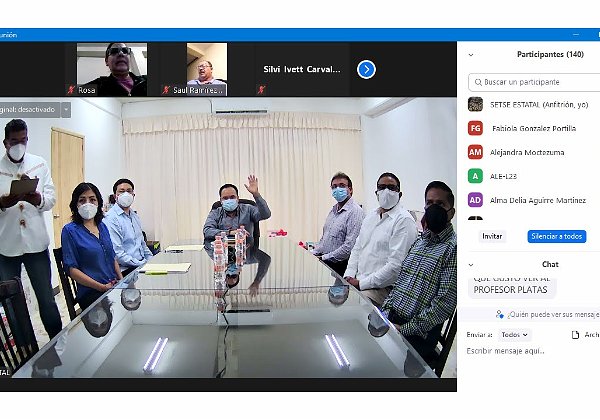
Task: Click ¿Quién puede ver sus mensajes? link
Action: point(553,314)
